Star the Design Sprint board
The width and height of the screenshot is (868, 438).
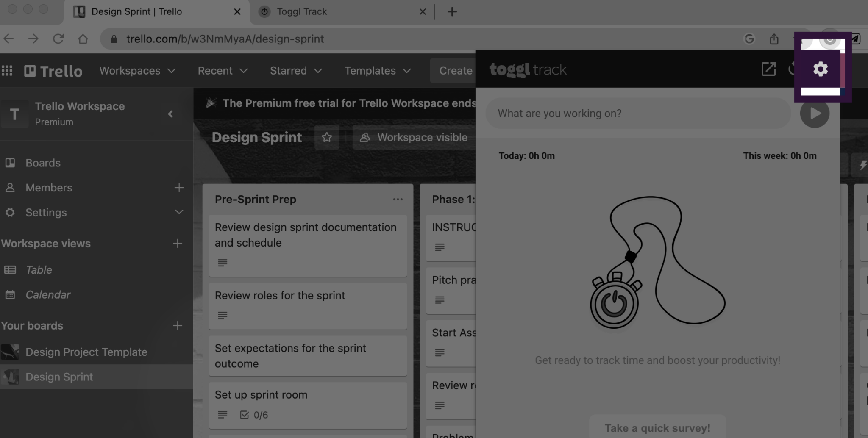click(x=327, y=137)
